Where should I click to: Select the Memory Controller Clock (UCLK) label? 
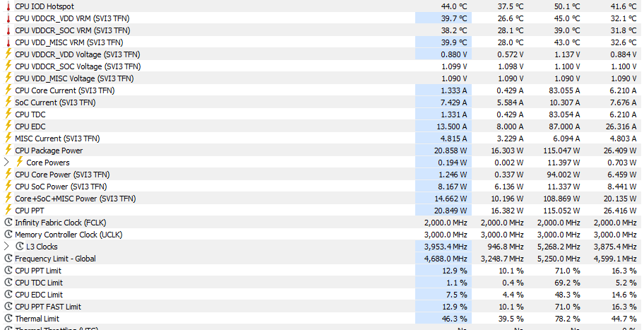(x=68, y=235)
